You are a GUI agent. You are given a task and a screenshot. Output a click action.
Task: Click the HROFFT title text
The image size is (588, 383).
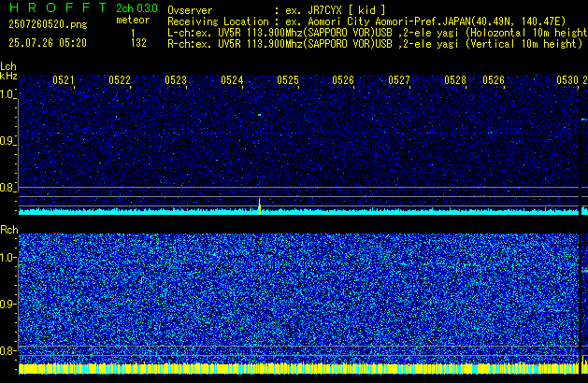pos(58,7)
